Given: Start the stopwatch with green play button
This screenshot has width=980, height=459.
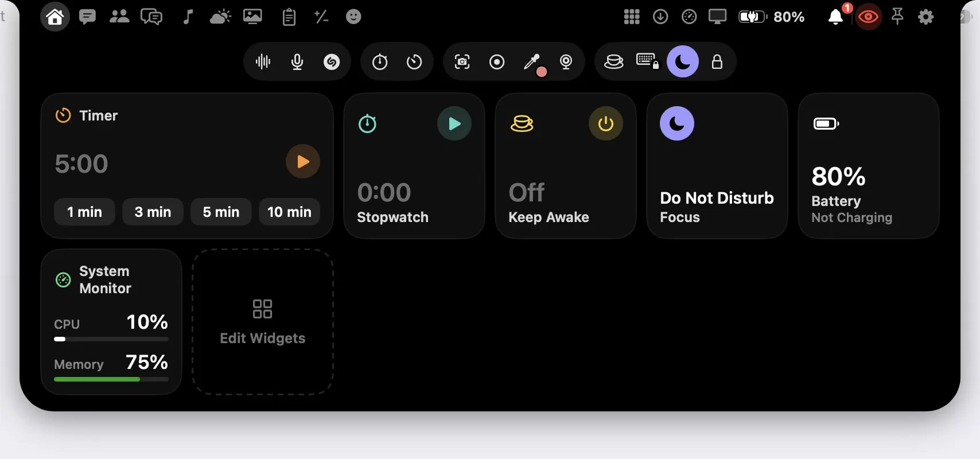Looking at the screenshot, I should (x=454, y=123).
